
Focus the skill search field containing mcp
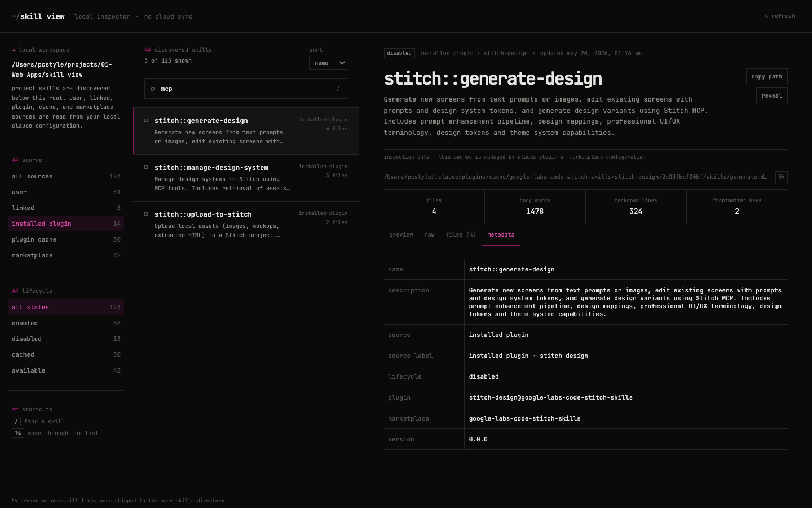click(246, 89)
